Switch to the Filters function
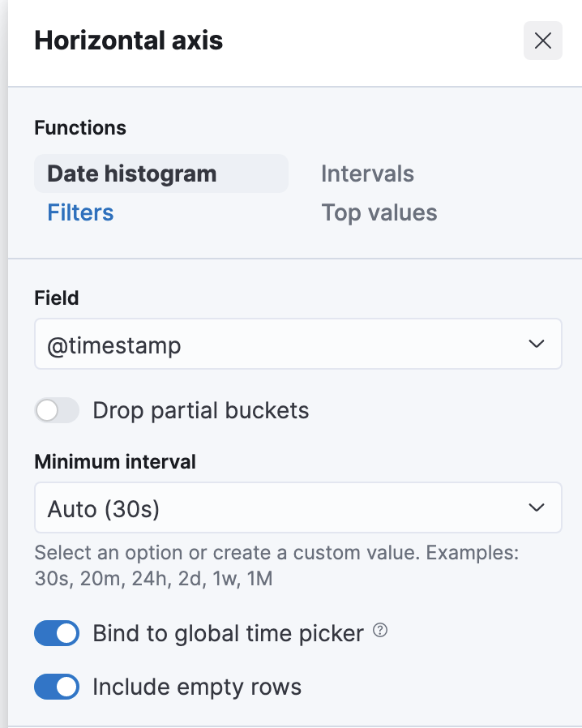This screenshot has width=582, height=728. (80, 212)
